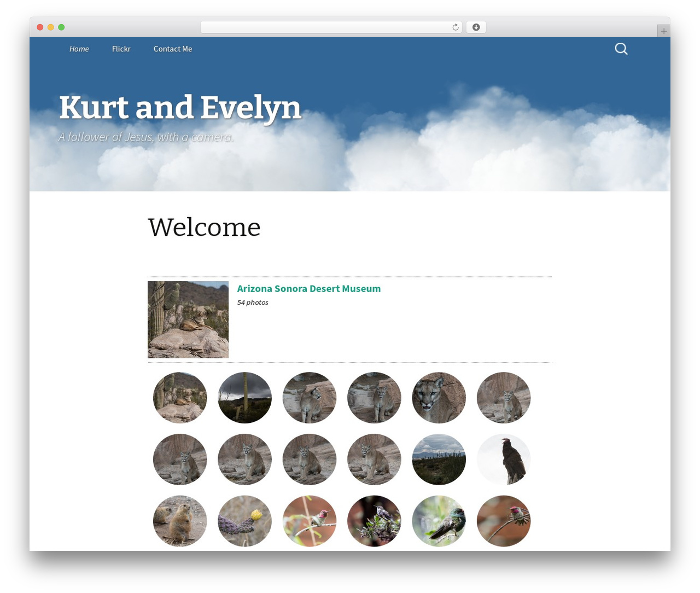Open the prairie dogs photo thumbnail
This screenshot has height=593, width=700.
click(180, 521)
